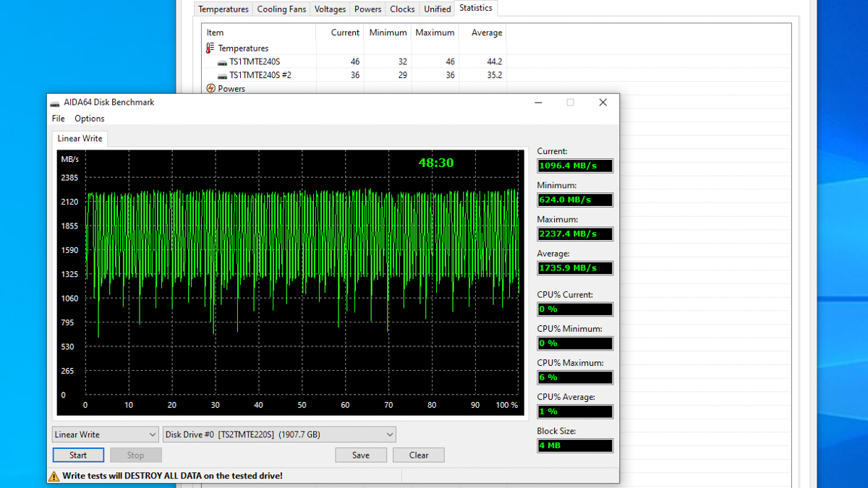The image size is (868, 488).
Task: Click the Powers lightning icon in Statistics list
Action: [x=210, y=88]
